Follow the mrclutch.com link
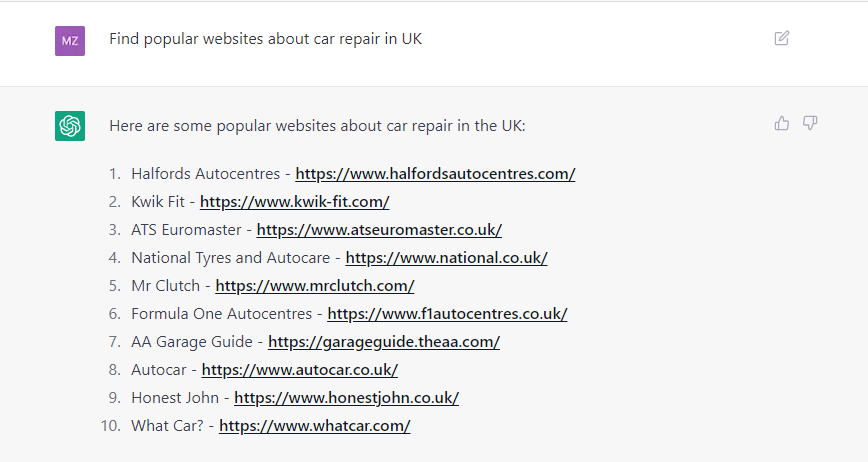This screenshot has width=868, height=462. pos(314,286)
